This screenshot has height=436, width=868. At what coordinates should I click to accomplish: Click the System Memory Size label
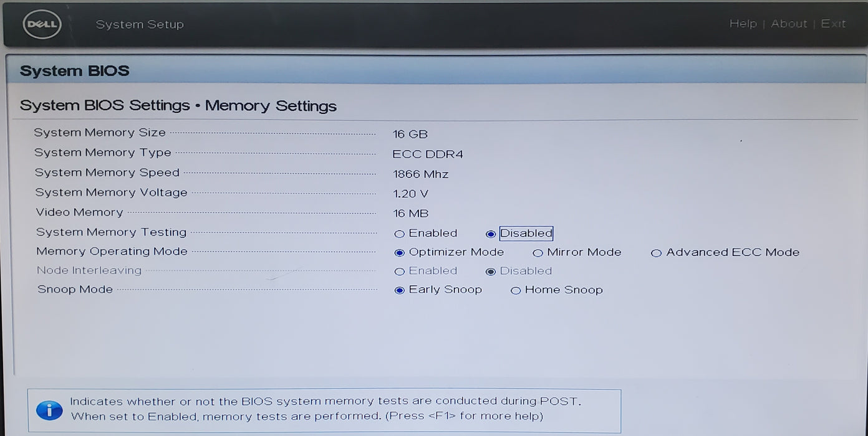click(x=100, y=132)
